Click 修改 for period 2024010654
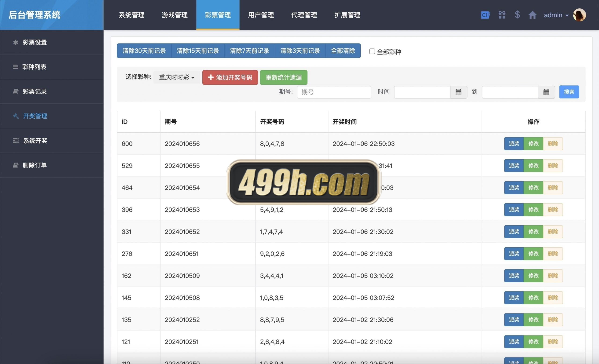This screenshot has width=599, height=364. (533, 188)
